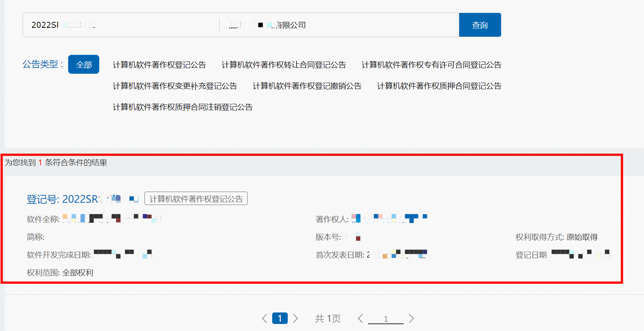Filter by 计算机软件著作权质押合同登记公告

click(439, 86)
